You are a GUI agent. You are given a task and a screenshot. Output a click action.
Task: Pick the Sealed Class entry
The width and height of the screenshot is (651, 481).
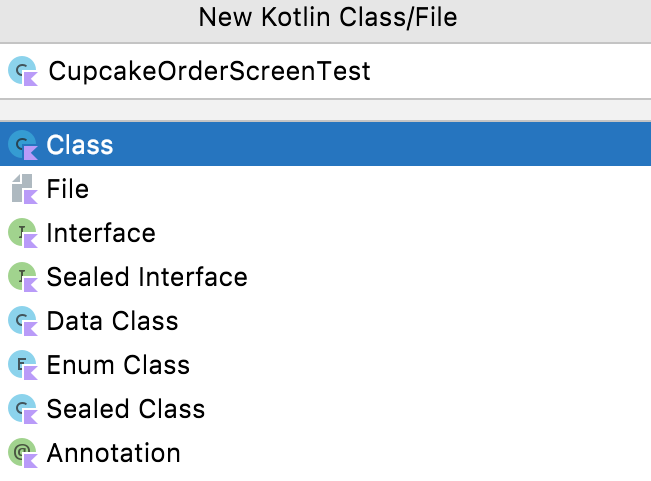click(126, 409)
